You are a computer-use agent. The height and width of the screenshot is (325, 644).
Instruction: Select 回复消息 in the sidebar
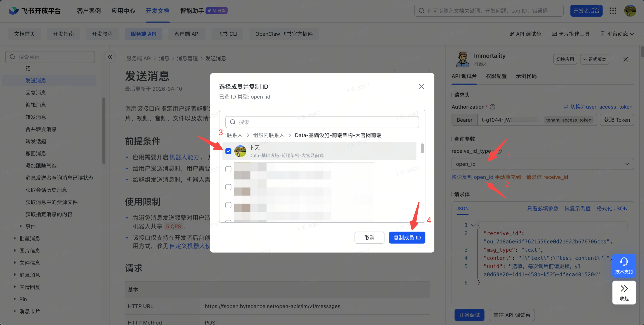pos(36,93)
